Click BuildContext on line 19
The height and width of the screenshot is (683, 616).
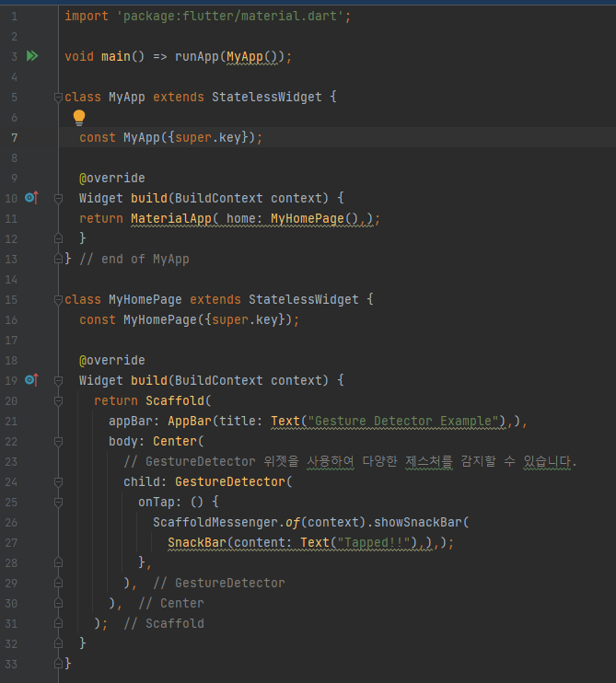219,380
